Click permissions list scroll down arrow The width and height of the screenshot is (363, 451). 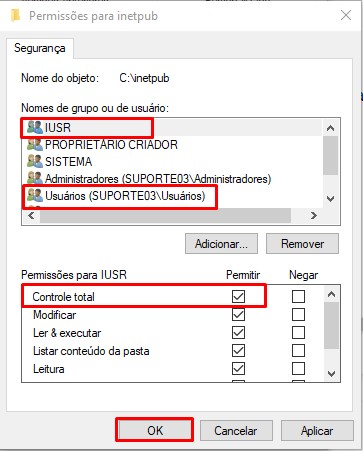coord(331,374)
